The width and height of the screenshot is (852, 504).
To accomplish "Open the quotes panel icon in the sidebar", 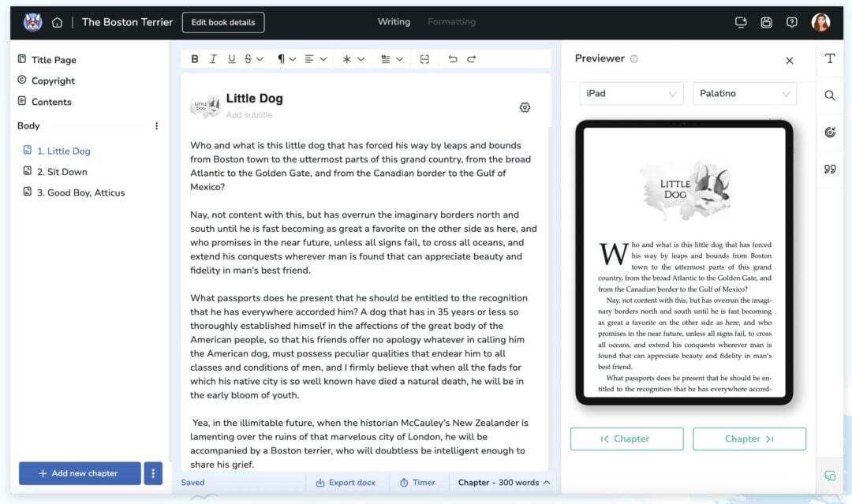I will [x=830, y=168].
